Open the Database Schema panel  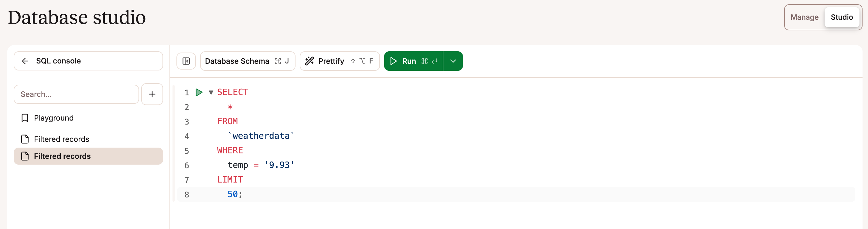pos(247,61)
